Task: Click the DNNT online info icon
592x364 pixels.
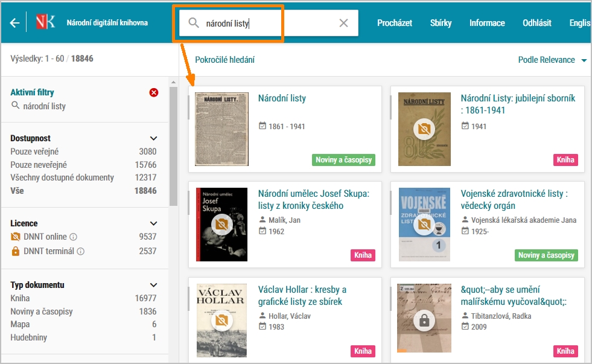Action: point(74,237)
